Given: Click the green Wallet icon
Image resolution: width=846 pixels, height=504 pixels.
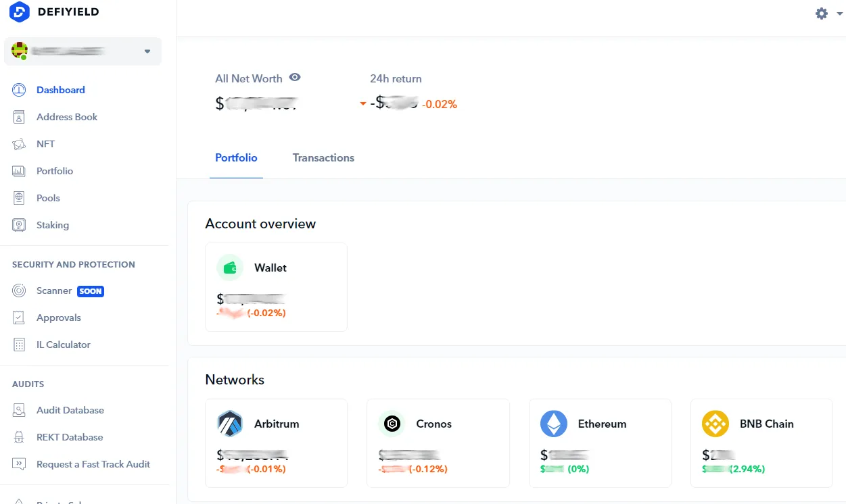Looking at the screenshot, I should [230, 268].
